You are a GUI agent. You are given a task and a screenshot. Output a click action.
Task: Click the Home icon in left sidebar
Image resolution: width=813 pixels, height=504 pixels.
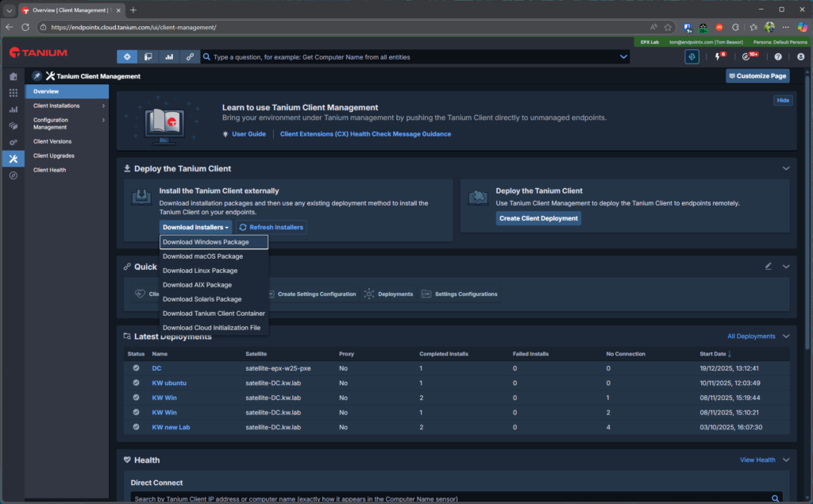click(13, 76)
